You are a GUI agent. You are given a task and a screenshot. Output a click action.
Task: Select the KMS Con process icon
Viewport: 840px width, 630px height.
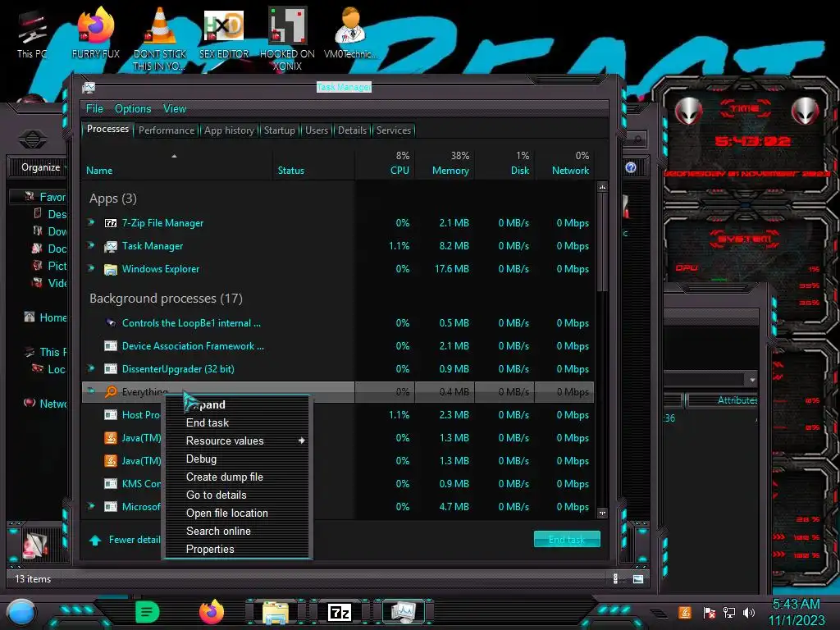coord(111,484)
